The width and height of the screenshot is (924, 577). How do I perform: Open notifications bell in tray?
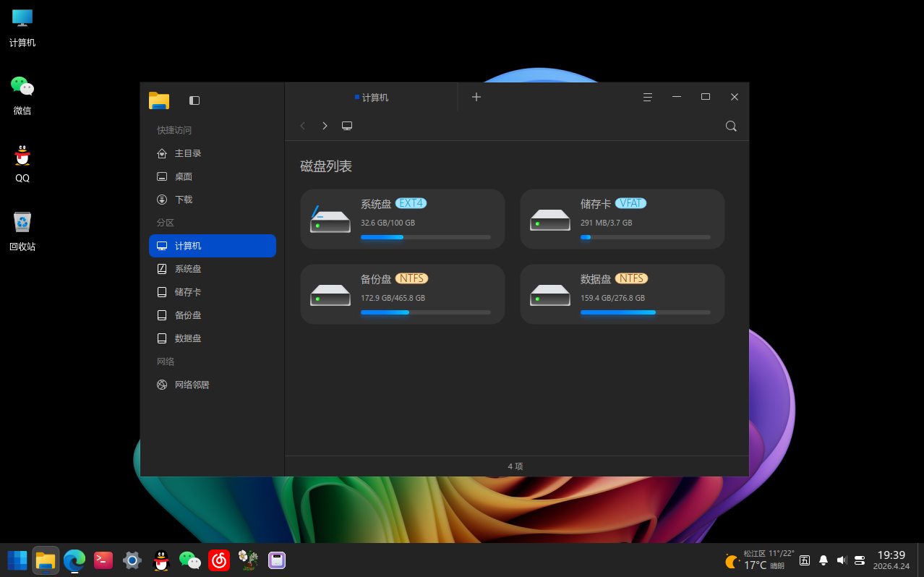[823, 560]
